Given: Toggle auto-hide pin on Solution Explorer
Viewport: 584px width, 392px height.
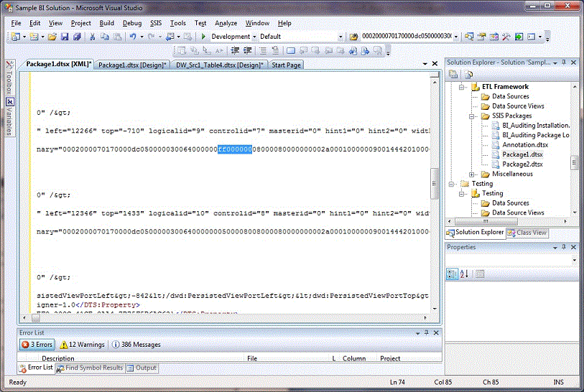Looking at the screenshot, I should click(x=563, y=62).
